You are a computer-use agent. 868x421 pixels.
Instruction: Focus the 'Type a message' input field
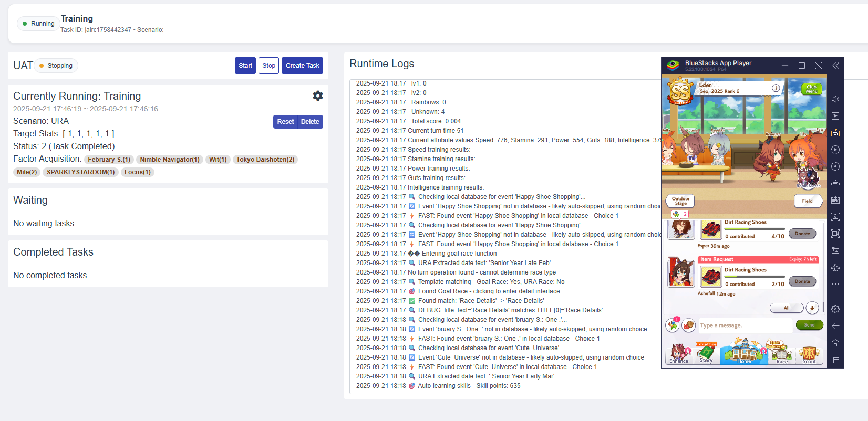click(745, 325)
